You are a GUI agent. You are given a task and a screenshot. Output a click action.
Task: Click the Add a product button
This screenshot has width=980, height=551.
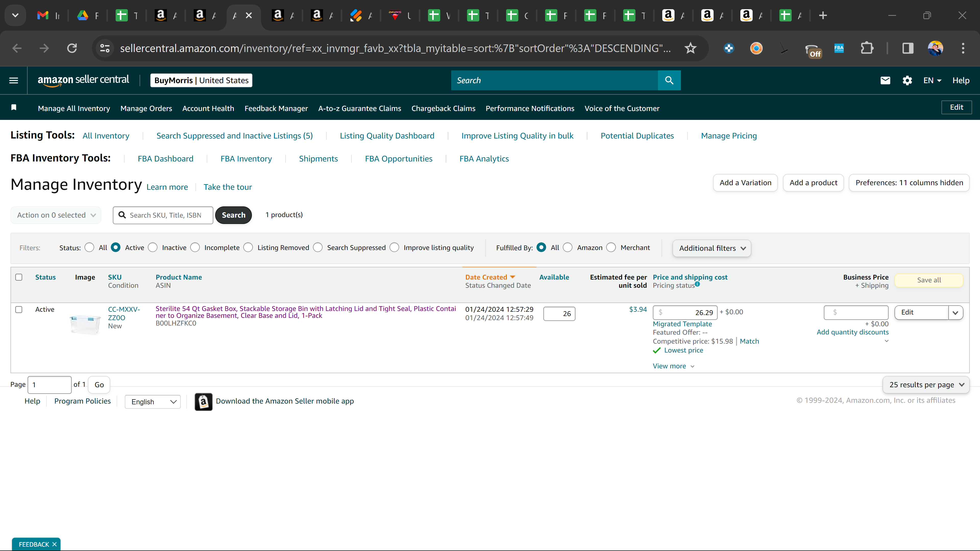click(813, 183)
